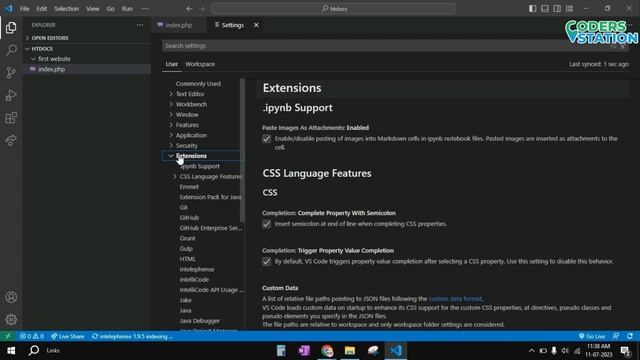Expand Workbench settings category
Image resolution: width=640 pixels, height=360 pixels.
[171, 104]
